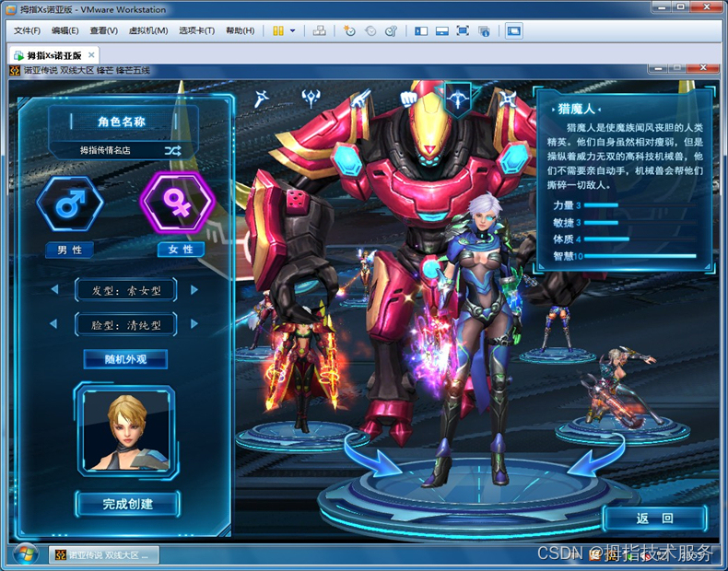This screenshot has width=728, height=571.
Task: Open the 编辑(E) menu
Action: (65, 30)
